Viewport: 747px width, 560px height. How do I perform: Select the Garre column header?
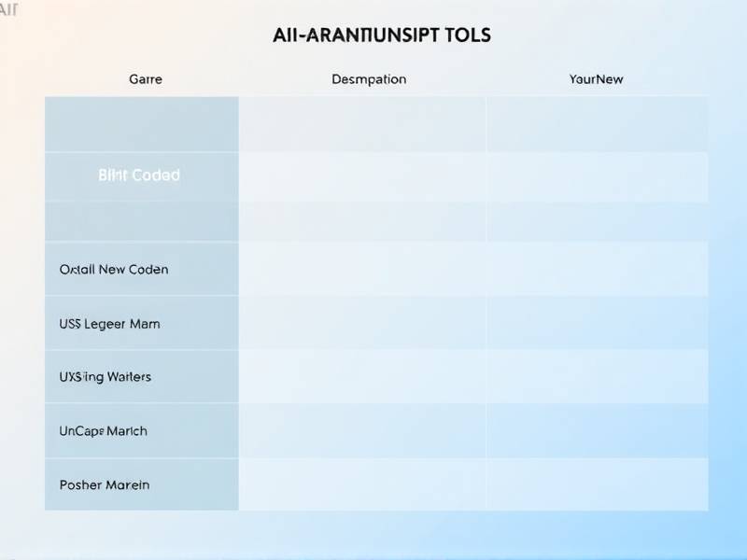click(x=145, y=79)
